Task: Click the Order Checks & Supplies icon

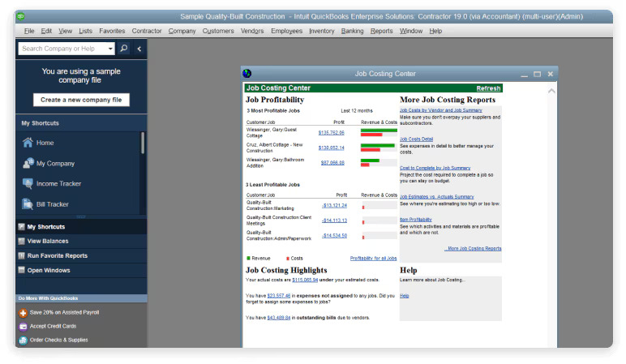Action: (x=24, y=340)
